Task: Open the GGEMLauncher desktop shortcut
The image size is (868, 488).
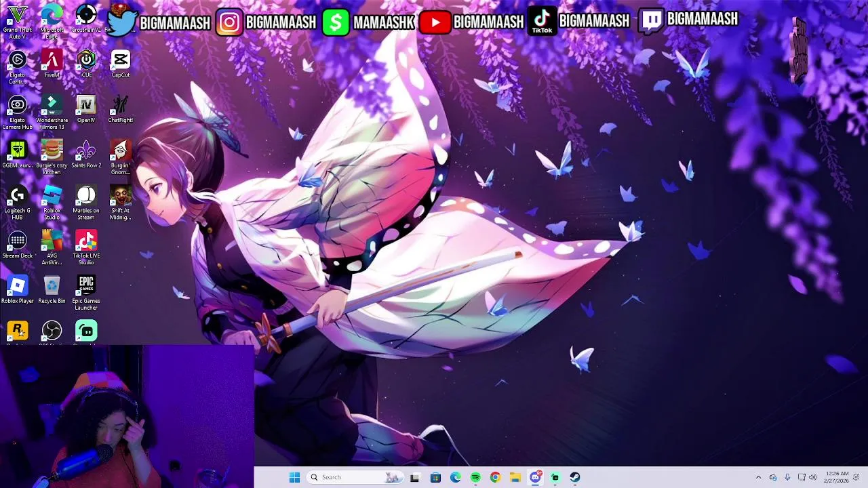Action: [17, 155]
